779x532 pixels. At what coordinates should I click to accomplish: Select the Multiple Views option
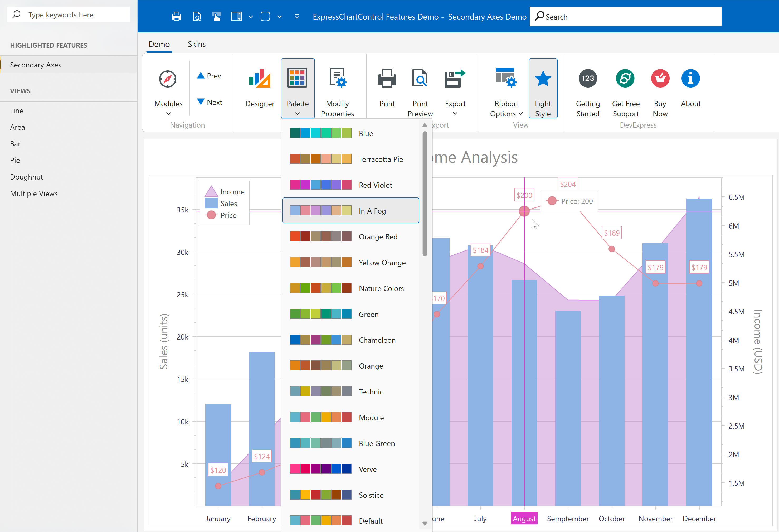(34, 193)
